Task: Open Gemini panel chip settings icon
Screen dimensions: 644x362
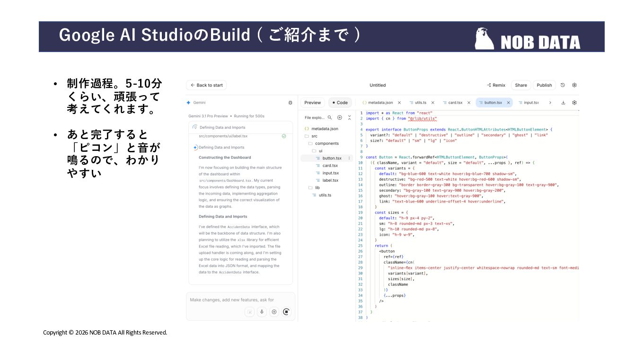Action: coord(290,103)
